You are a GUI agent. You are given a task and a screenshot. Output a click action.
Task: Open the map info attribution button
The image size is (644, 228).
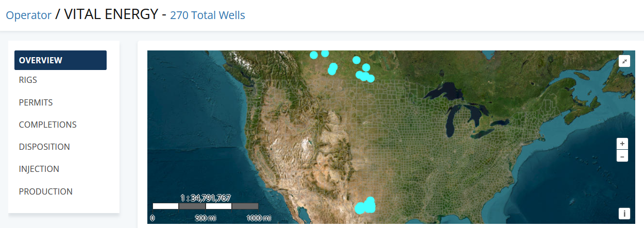tap(624, 213)
